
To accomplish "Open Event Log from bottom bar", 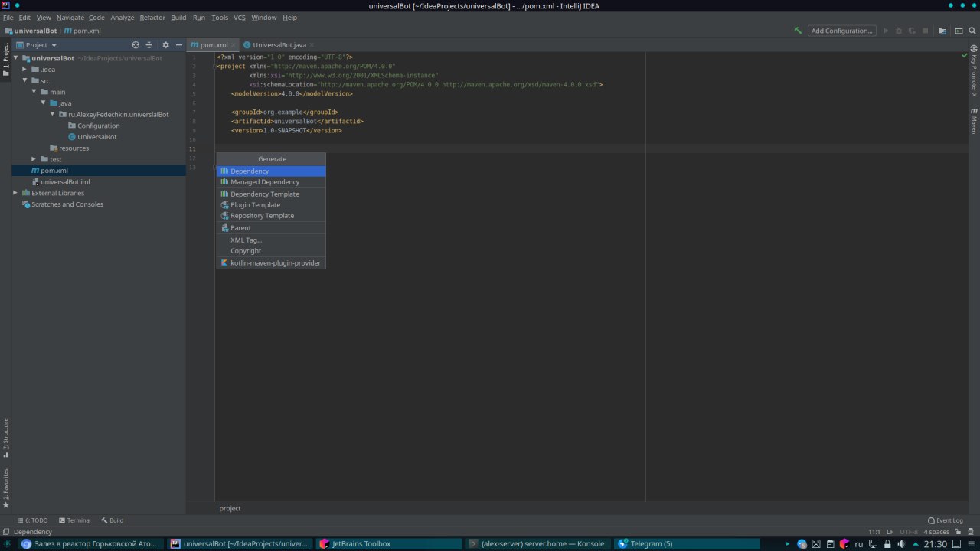I will pos(946,520).
